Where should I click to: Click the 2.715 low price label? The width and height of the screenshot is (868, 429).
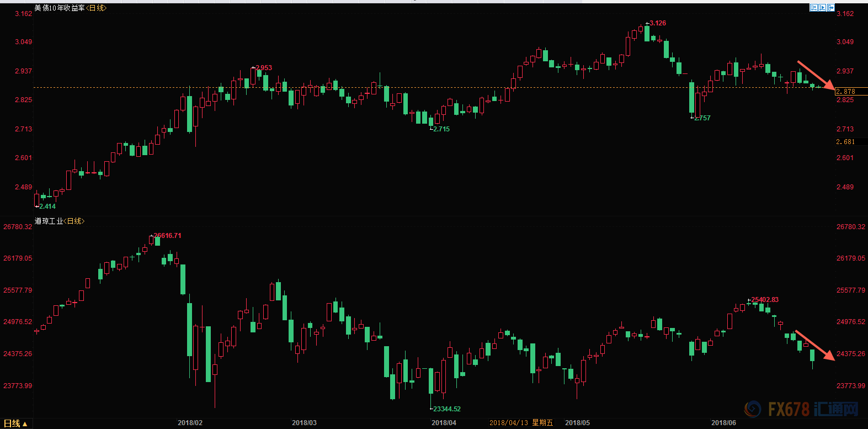click(441, 129)
